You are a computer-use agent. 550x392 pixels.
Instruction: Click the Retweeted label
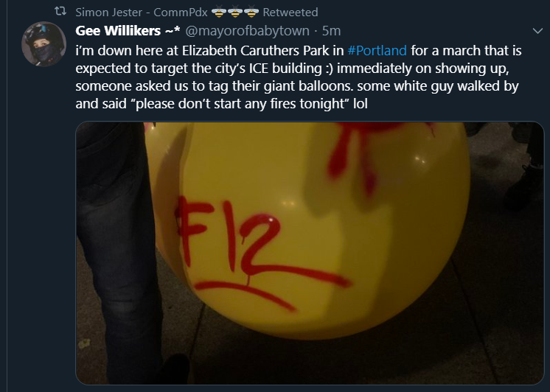pyautogui.click(x=290, y=13)
